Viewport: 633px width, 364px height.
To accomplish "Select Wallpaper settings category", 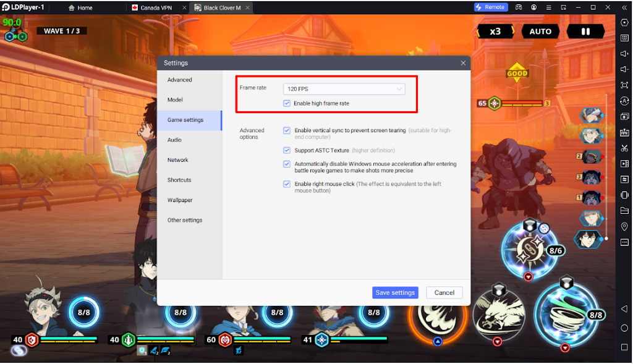I will click(x=190, y=200).
